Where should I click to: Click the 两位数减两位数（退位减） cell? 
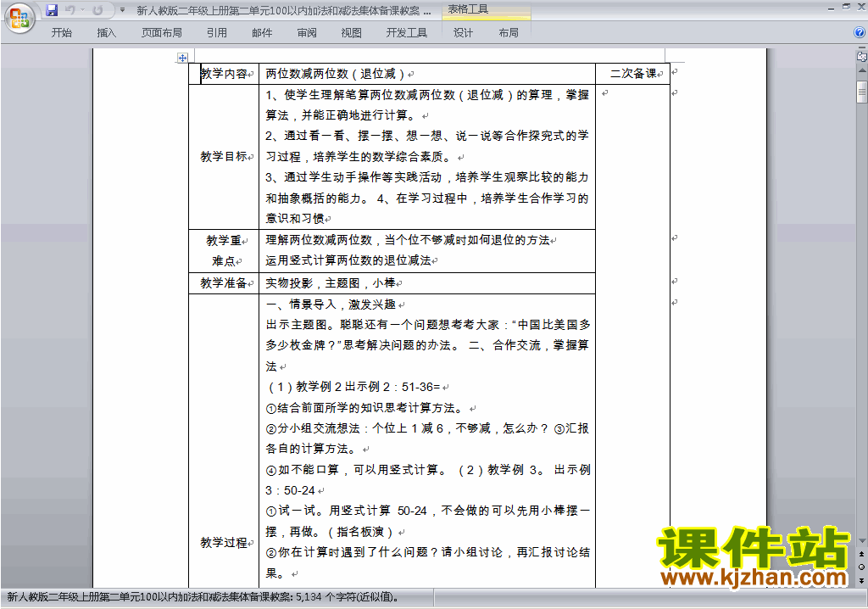coord(427,74)
